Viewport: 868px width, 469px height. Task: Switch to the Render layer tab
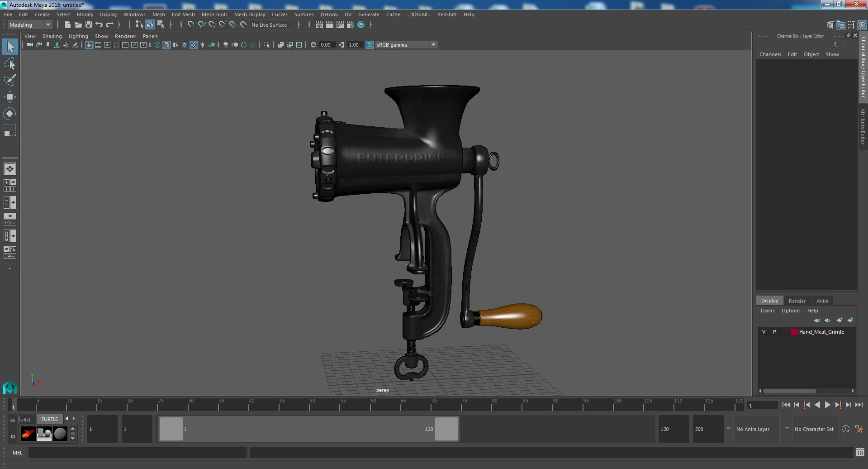[797, 301]
